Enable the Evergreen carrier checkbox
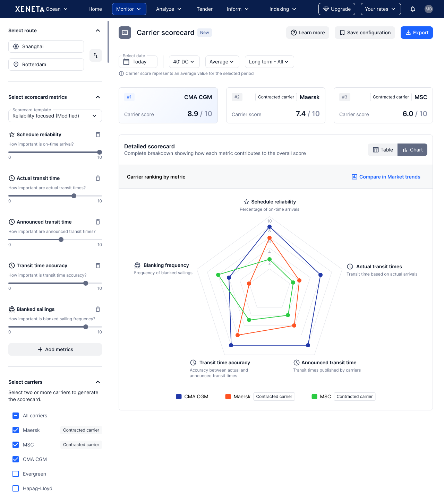 16,474
